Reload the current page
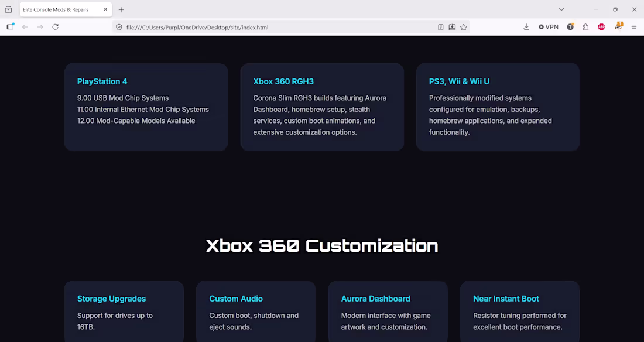This screenshot has width=644, height=342. [x=56, y=27]
